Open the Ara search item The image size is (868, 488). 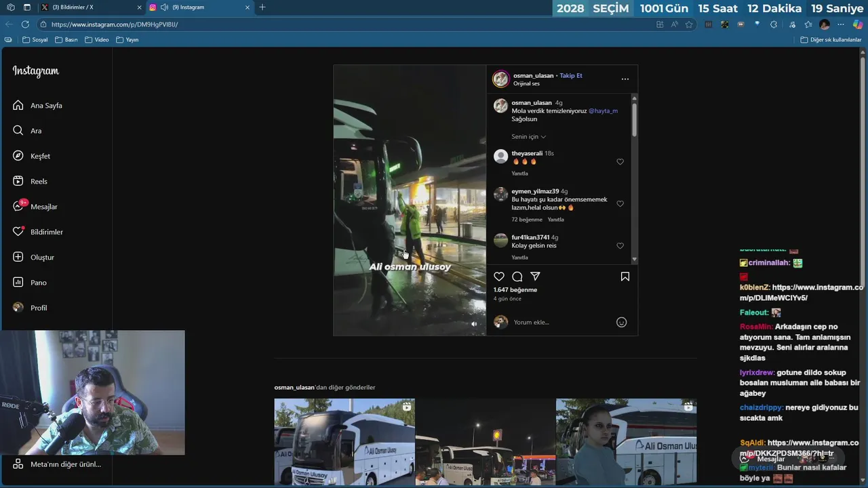point(27,131)
